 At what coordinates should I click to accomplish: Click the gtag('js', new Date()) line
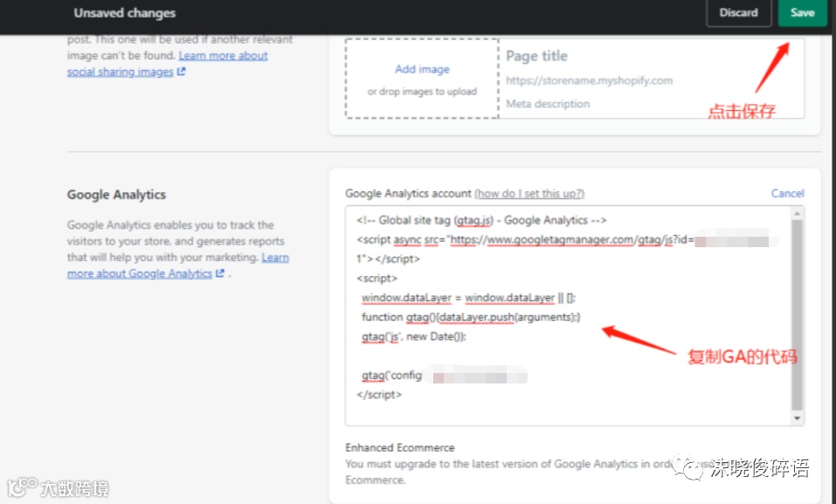tap(414, 336)
